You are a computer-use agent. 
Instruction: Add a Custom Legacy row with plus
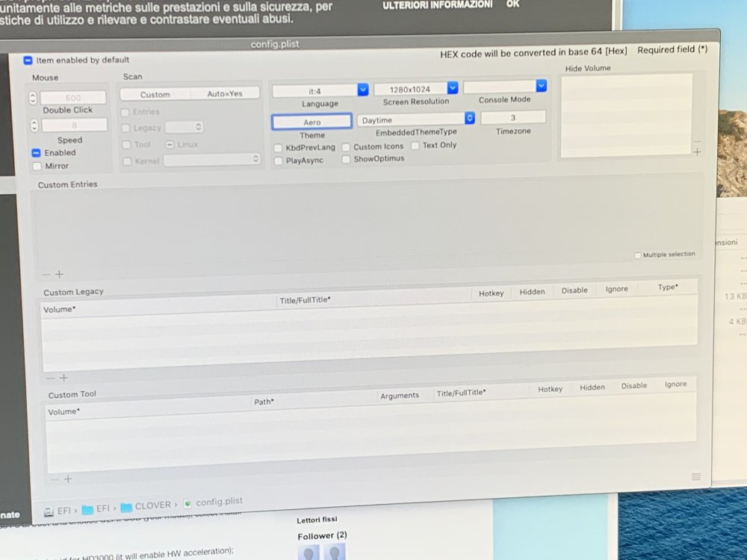coord(63,378)
